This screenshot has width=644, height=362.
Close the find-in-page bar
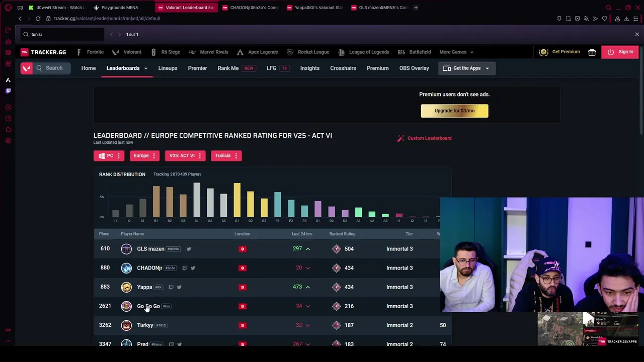click(637, 34)
